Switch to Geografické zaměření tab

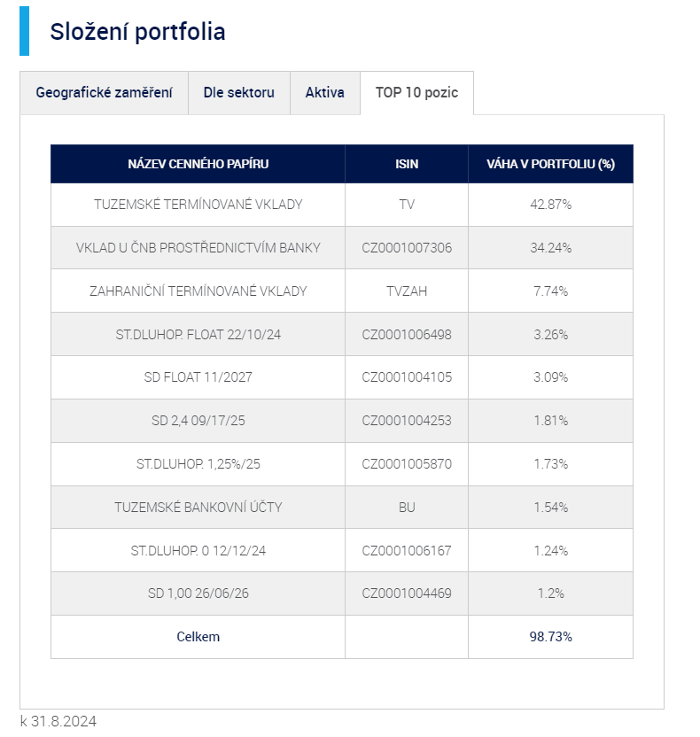click(x=104, y=93)
